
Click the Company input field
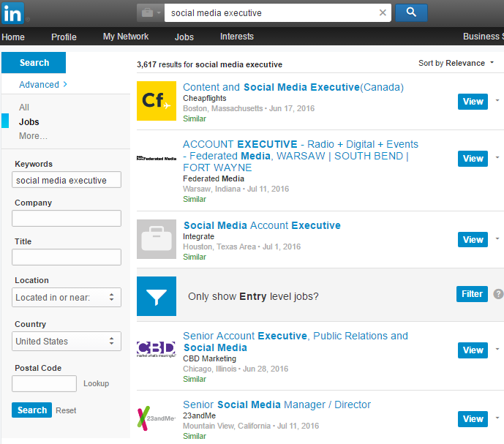coord(67,218)
